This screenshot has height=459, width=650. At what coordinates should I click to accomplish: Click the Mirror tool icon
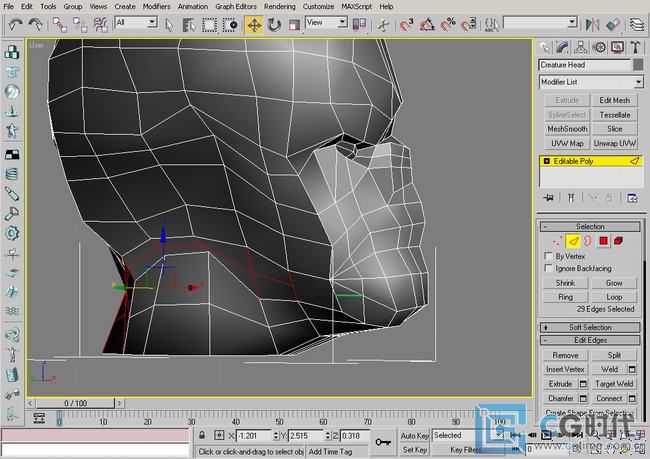coord(592,24)
